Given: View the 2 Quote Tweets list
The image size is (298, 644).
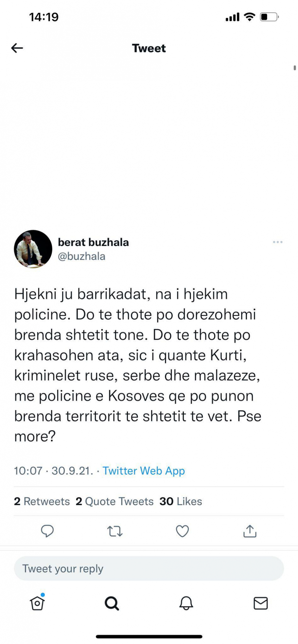Looking at the screenshot, I should coord(115,501).
